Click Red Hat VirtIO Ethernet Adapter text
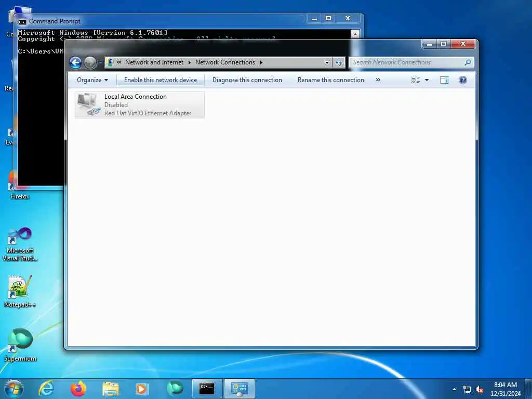 148,113
